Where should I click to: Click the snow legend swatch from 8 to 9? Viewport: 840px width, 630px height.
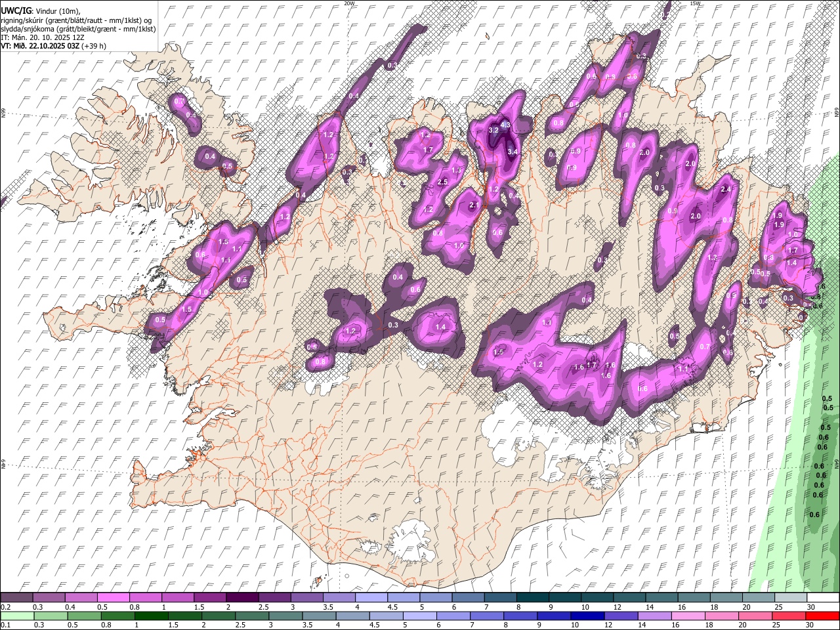coord(532,598)
